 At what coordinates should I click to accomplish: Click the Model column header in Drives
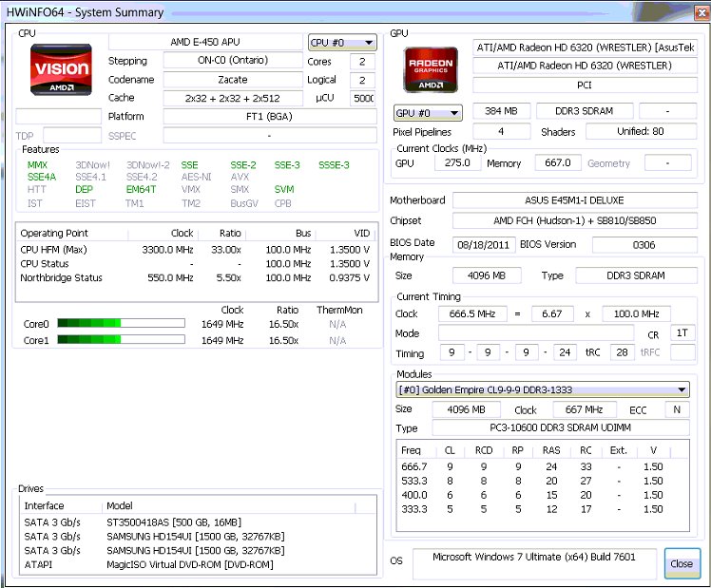pos(228,505)
